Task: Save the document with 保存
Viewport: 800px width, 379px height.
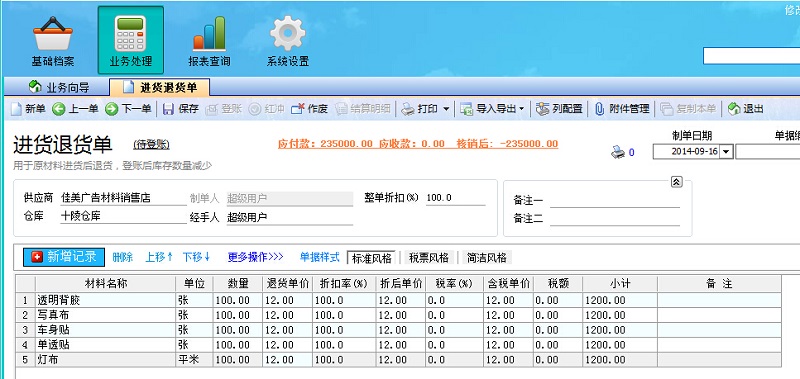Action: 181,109
